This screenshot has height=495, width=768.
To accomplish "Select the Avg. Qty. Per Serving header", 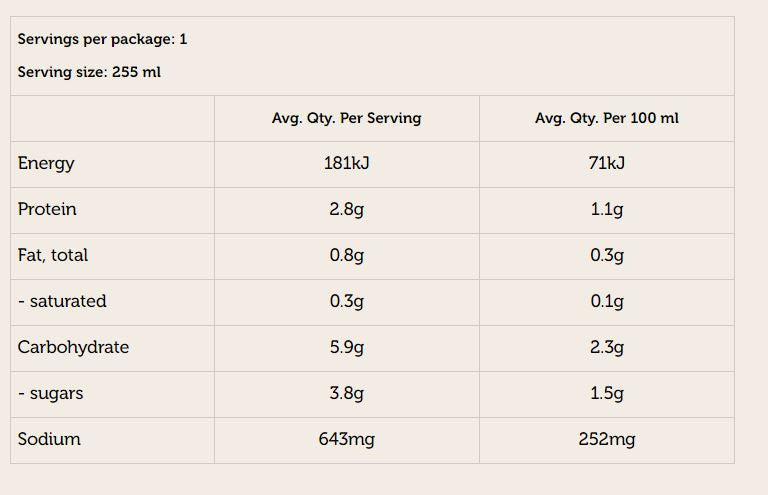I will 346,118.
